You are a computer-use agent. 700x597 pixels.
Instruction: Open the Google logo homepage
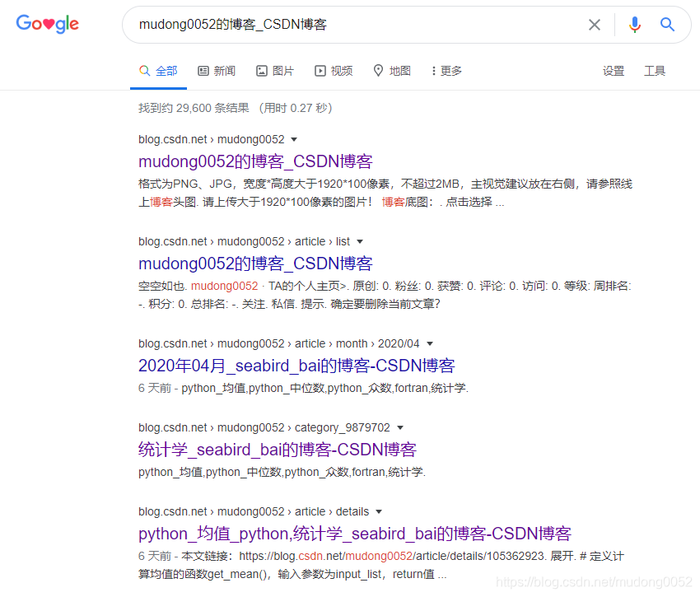pyautogui.click(x=47, y=24)
